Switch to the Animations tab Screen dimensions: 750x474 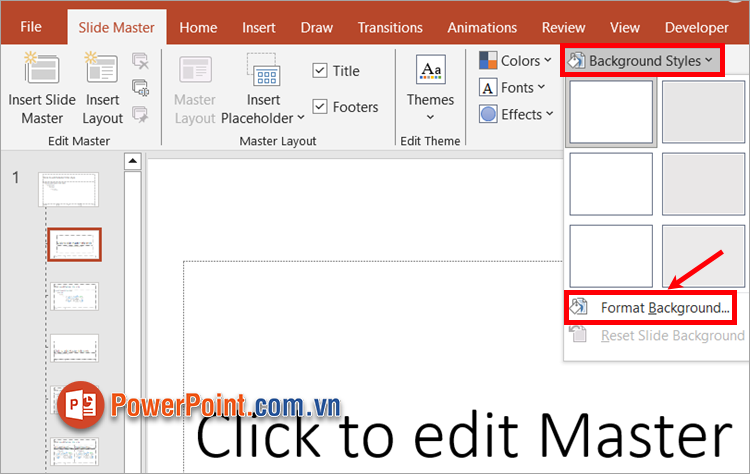[x=482, y=28]
